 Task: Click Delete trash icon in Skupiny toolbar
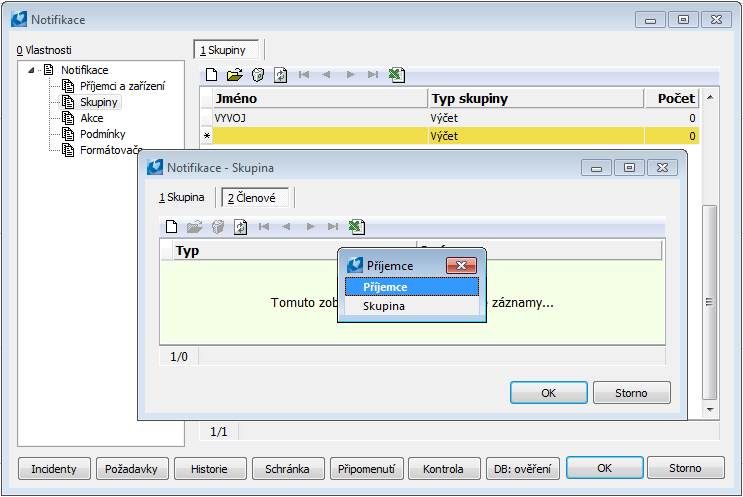click(x=258, y=75)
